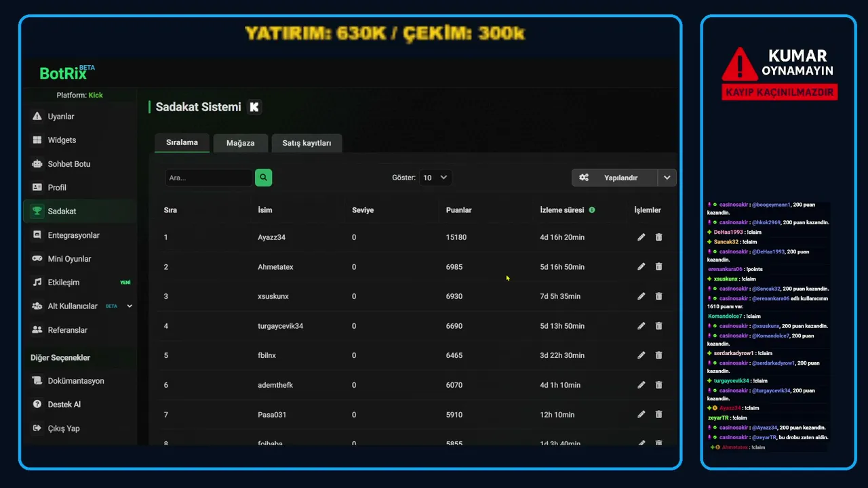The height and width of the screenshot is (488, 868).
Task: Click erenankara06 username in chat
Action: point(725,269)
